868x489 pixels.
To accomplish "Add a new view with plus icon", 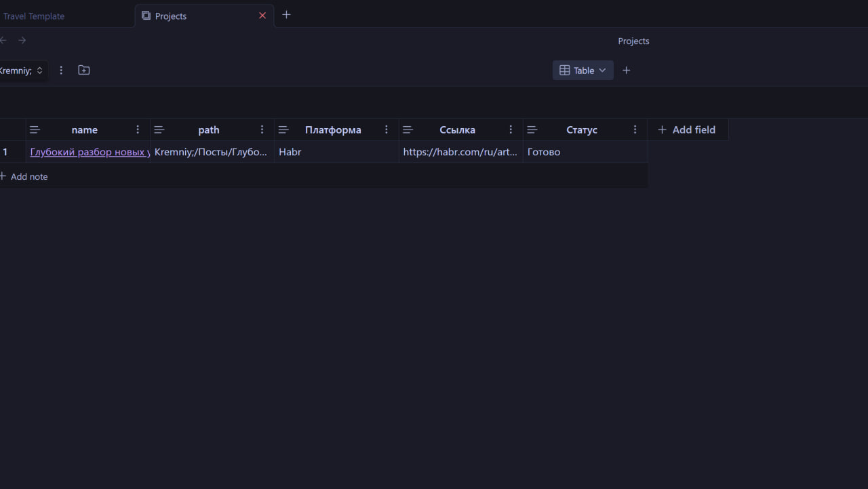I will pos(627,71).
